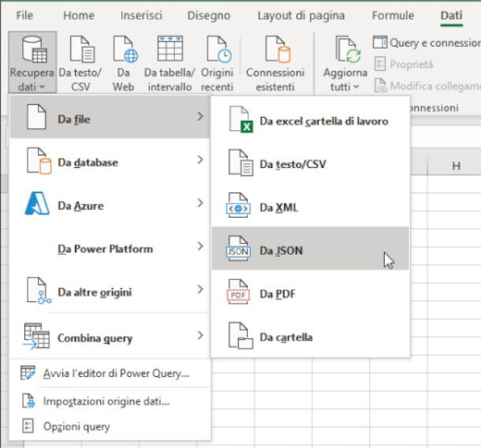This screenshot has width=481, height=448.
Task: Open the Recupera dati dropdown arrow
Action: point(42,87)
